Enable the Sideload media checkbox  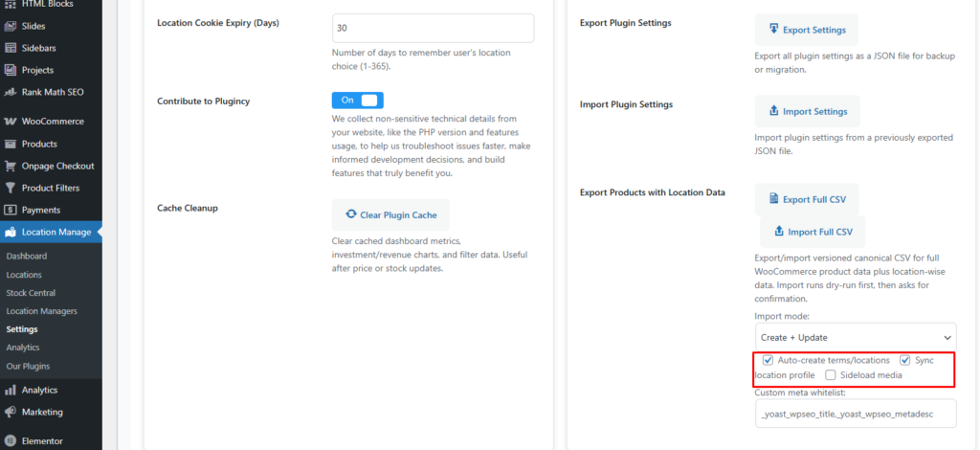831,375
